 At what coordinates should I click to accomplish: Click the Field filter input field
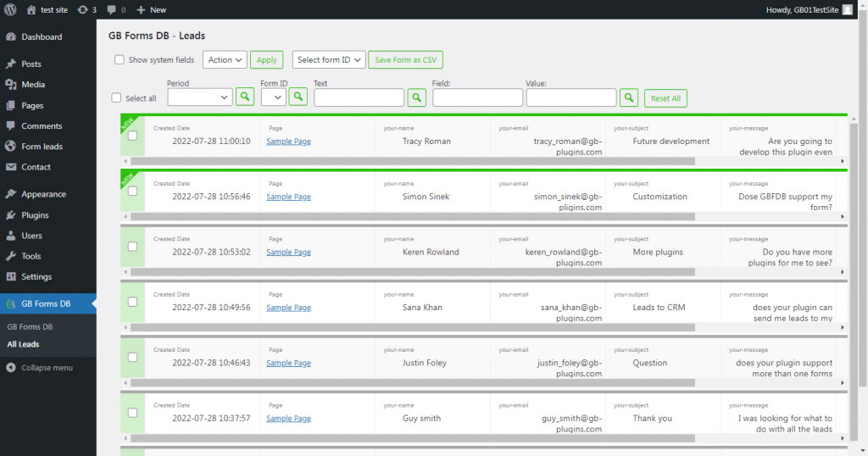[x=478, y=98]
